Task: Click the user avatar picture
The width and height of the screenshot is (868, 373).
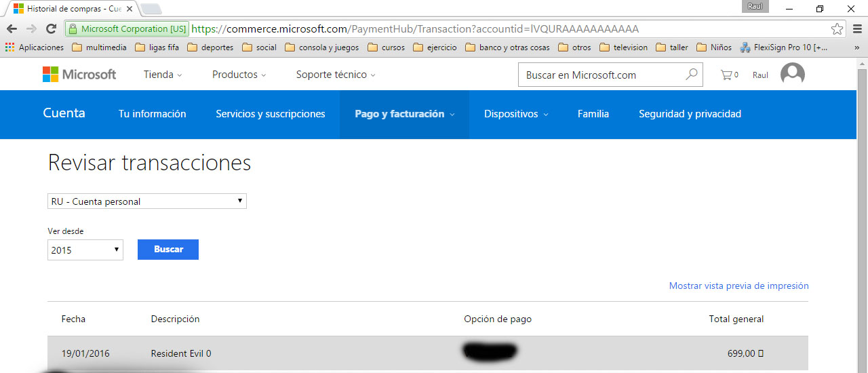Action: (793, 75)
